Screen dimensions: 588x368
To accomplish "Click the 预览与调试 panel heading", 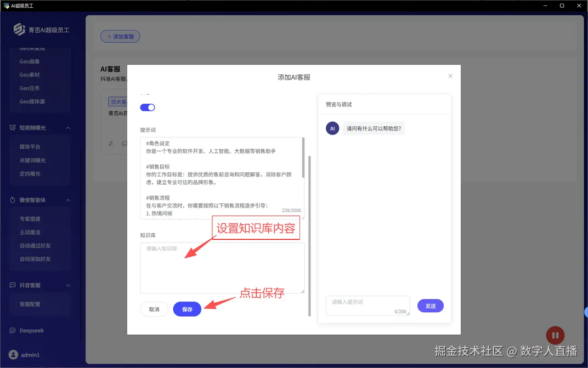I will click(339, 104).
